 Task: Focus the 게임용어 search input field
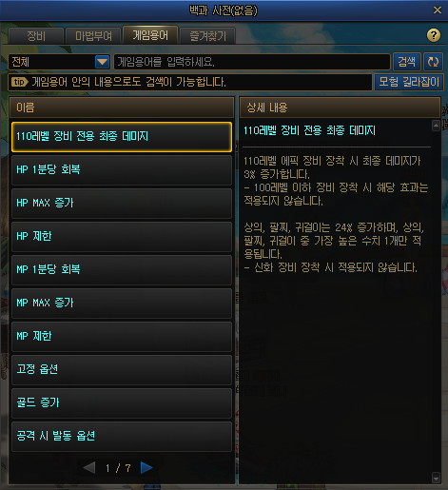click(252, 62)
